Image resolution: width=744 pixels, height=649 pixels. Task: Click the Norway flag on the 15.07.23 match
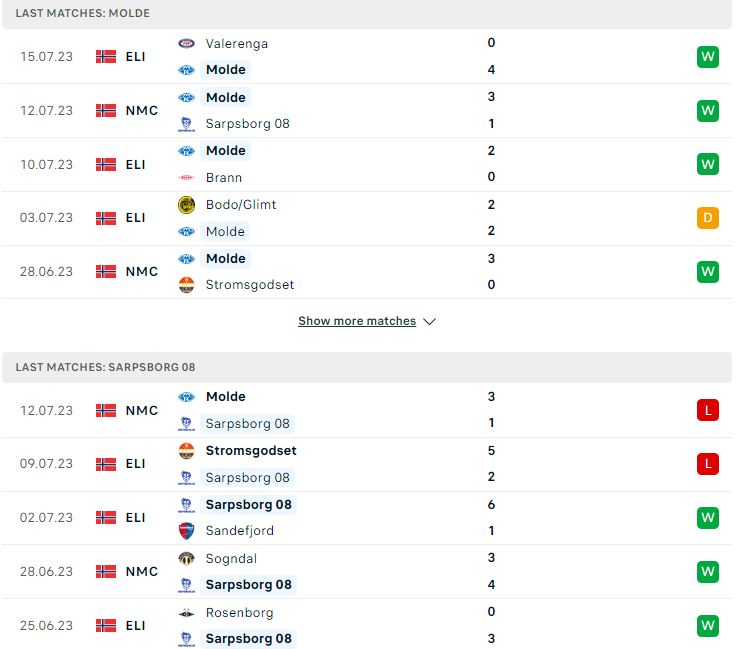106,56
